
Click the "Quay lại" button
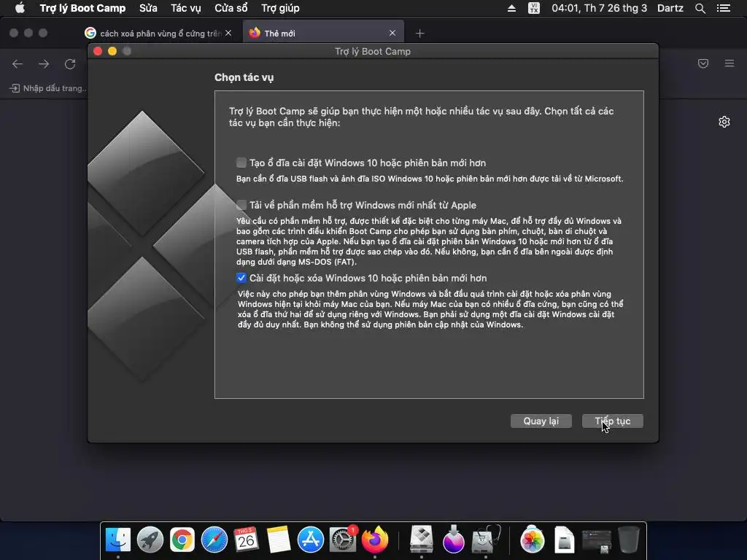pyautogui.click(x=541, y=421)
